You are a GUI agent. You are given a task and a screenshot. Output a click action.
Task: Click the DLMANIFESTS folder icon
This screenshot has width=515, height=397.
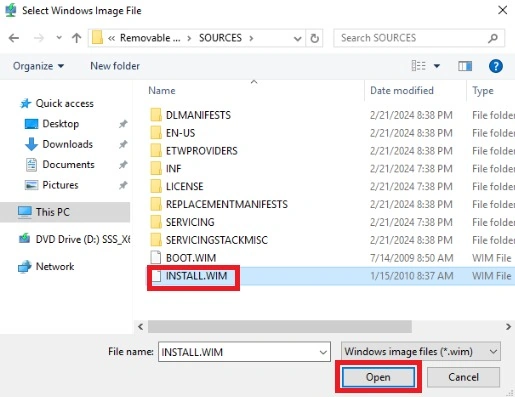pyautogui.click(x=156, y=115)
